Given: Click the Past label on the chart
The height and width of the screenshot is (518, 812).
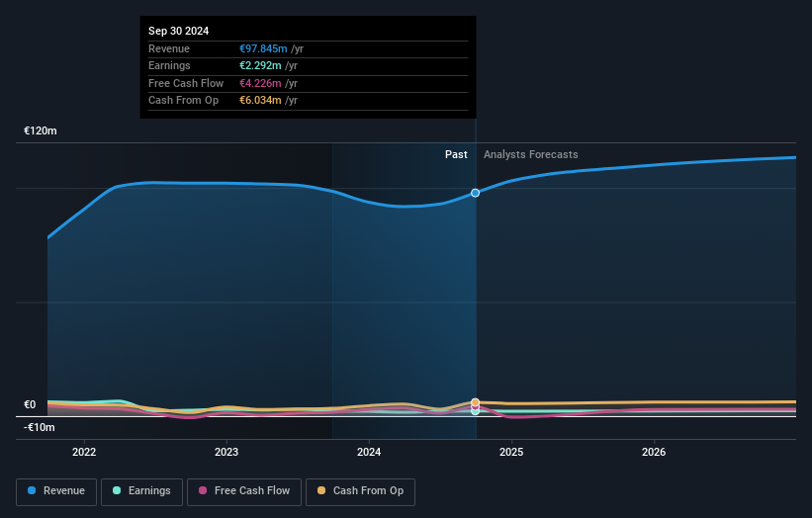Looking at the screenshot, I should tap(456, 155).
